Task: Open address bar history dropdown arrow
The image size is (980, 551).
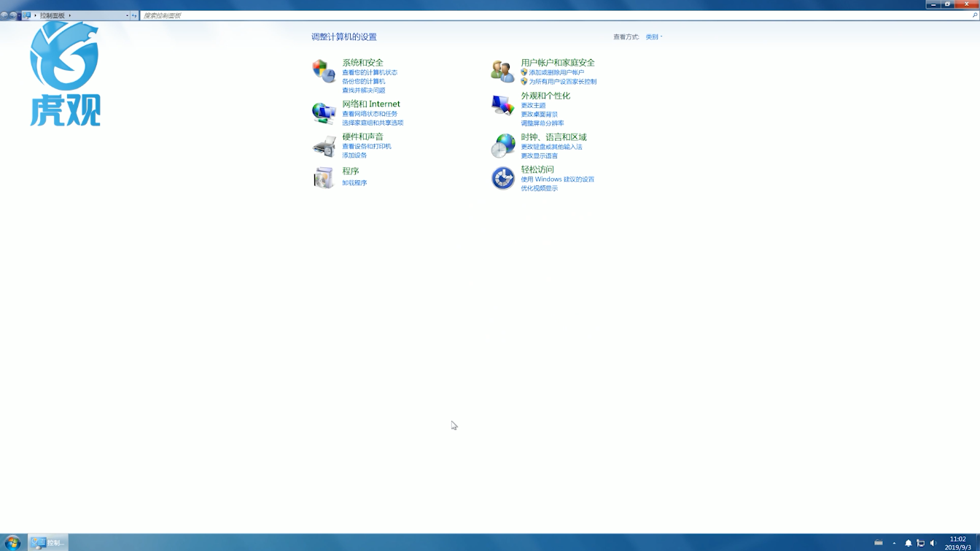Action: click(127, 15)
